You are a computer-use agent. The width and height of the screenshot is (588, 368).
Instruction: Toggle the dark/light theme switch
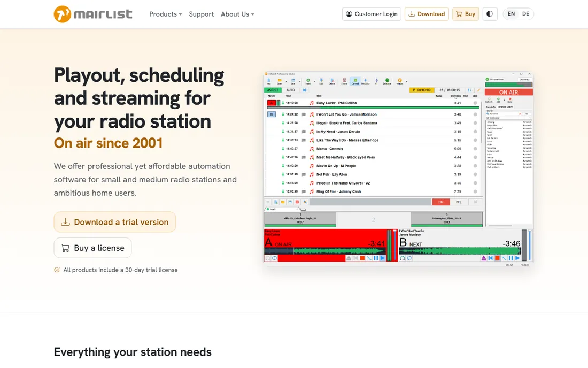pyautogui.click(x=490, y=14)
